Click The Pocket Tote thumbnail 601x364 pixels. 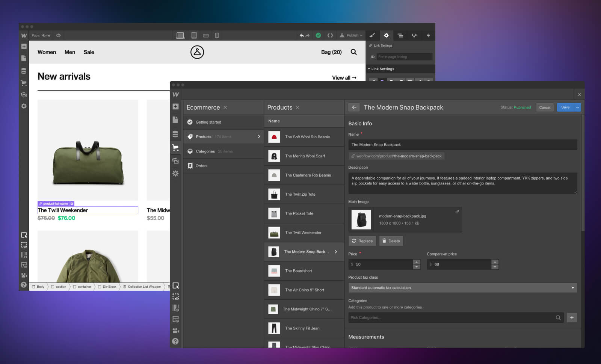tap(274, 214)
